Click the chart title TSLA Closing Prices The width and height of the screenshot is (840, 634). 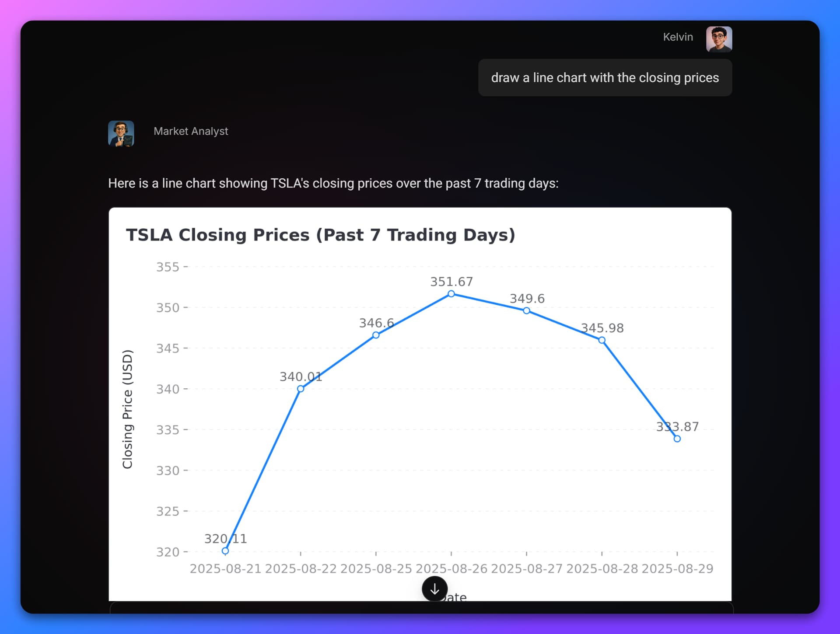click(321, 235)
